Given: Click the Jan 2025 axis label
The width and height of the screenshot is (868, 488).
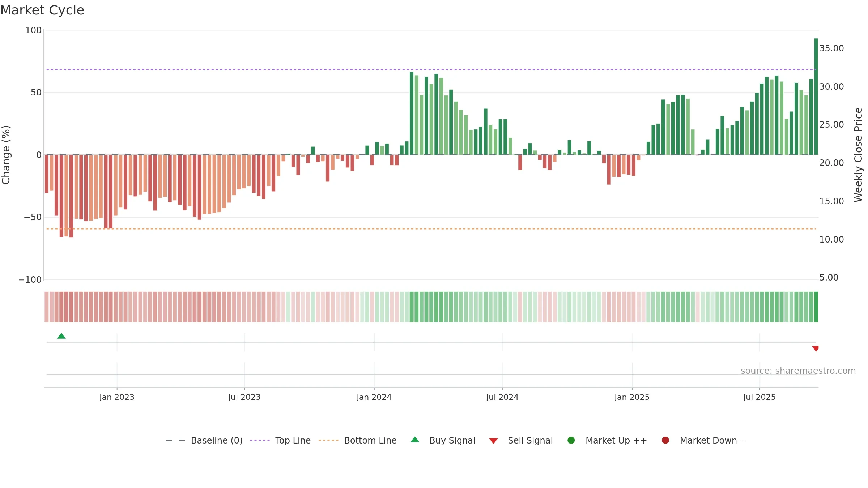Looking at the screenshot, I should 632,397.
